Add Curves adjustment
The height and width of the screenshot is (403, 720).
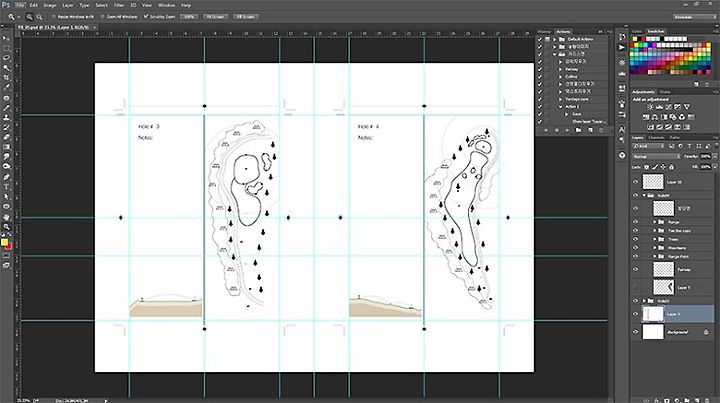click(668, 107)
